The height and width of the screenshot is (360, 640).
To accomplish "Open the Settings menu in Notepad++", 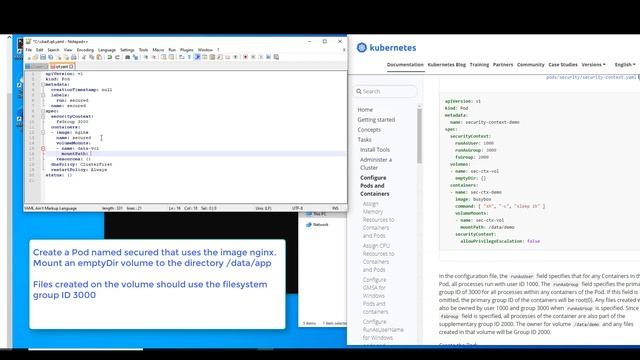I will 127,50.
